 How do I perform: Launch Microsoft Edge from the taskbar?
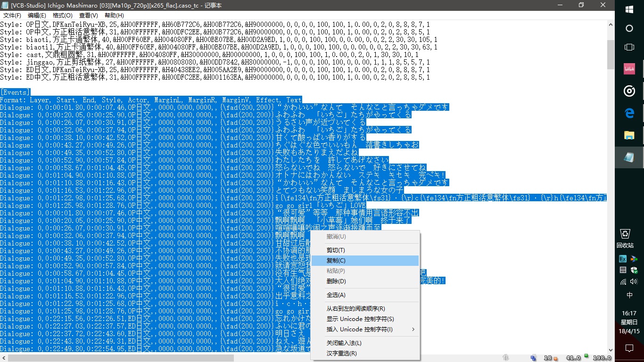pos(629,113)
